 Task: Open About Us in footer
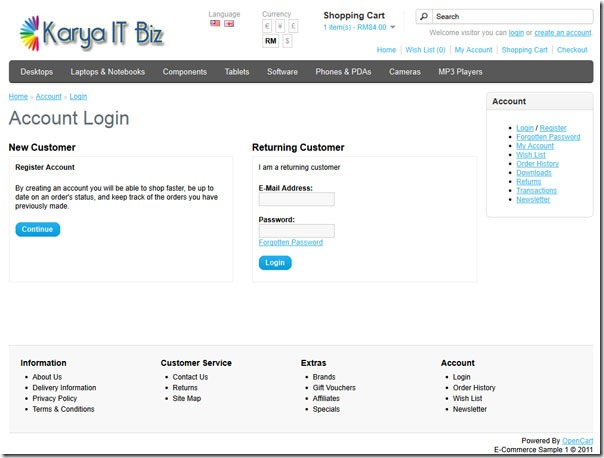click(x=47, y=377)
